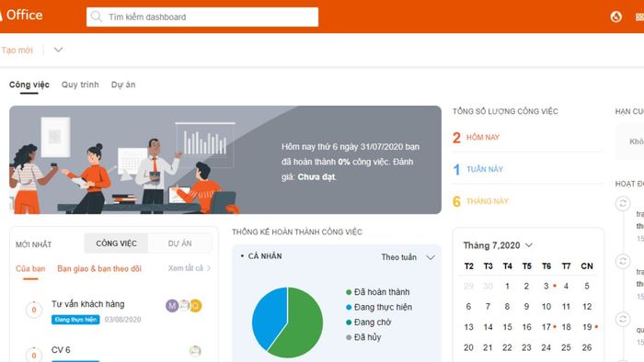Toggle the Đã hủy legend item
Screen dimensions: 644x362
coord(363,337)
